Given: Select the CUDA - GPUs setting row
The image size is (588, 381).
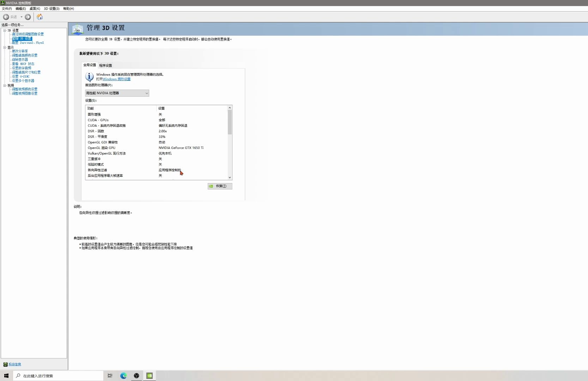Looking at the screenshot, I should tap(157, 120).
